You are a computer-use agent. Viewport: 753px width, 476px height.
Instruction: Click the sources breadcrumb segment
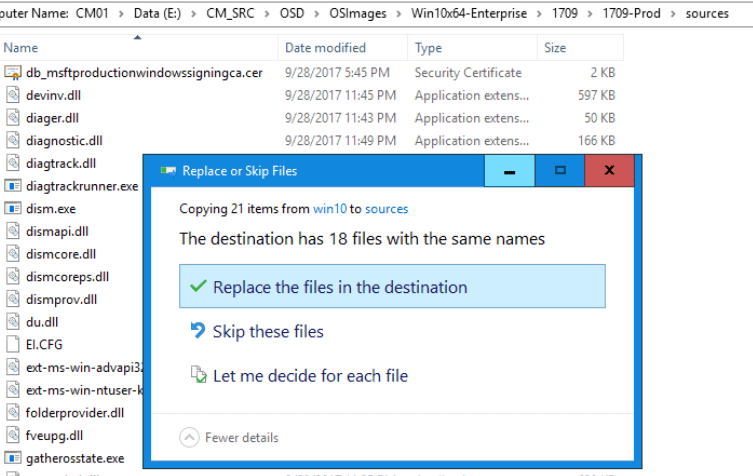click(x=707, y=13)
